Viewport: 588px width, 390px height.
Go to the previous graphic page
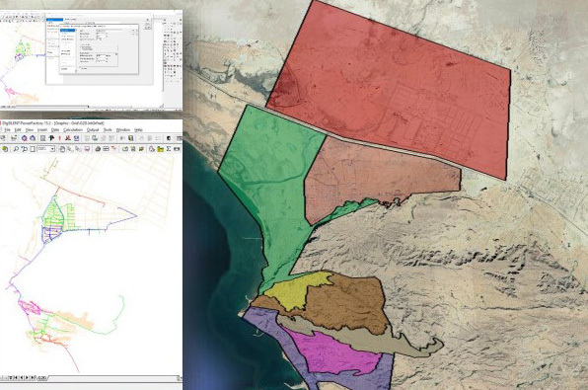click(x=22, y=377)
